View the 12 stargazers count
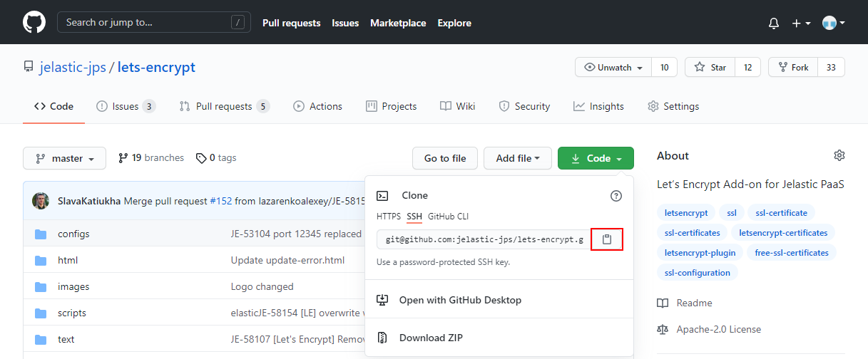 click(x=747, y=67)
